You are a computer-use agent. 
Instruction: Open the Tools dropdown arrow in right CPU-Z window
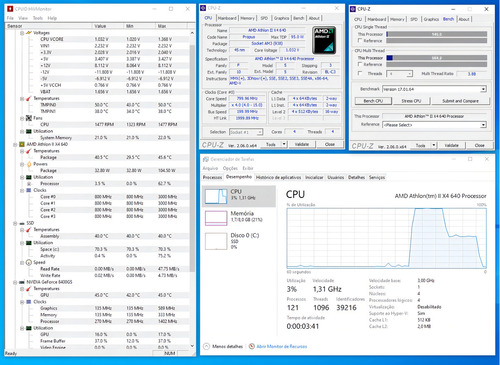click(434, 145)
